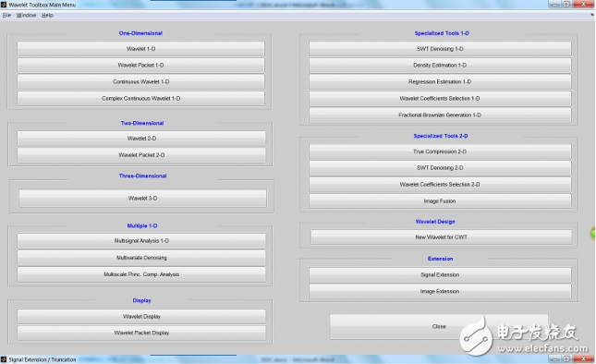Select the Image Fusion tool
596x364 pixels.
pyautogui.click(x=440, y=201)
